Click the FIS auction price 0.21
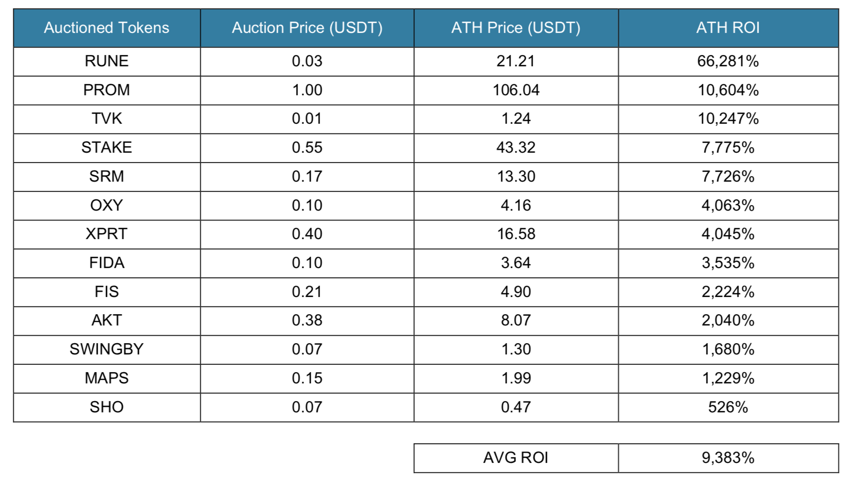 (307, 292)
